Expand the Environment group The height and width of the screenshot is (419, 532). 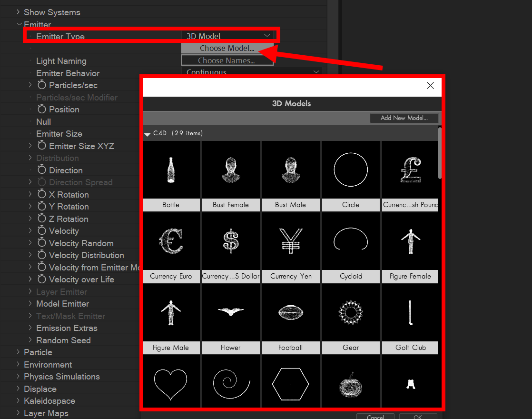pos(18,364)
